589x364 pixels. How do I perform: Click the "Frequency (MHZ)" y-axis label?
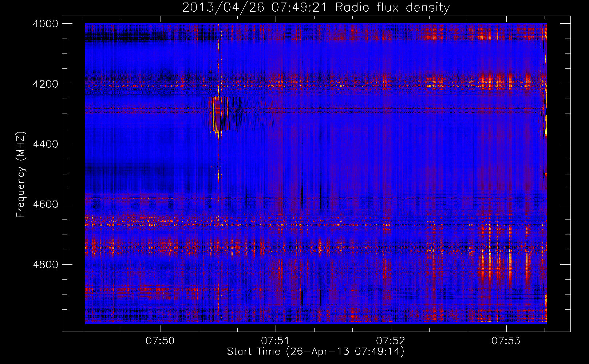(x=21, y=175)
